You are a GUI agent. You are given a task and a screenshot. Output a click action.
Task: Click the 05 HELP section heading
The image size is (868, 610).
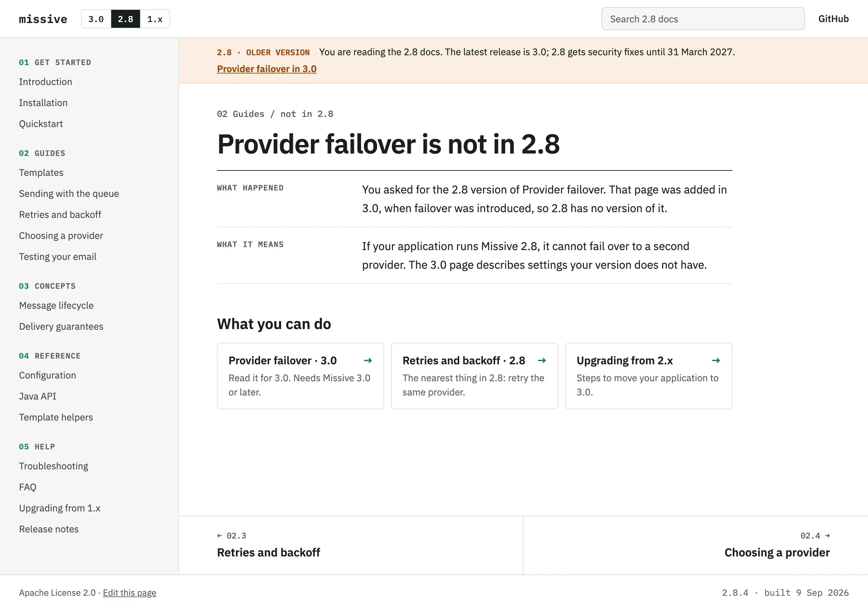(x=37, y=447)
